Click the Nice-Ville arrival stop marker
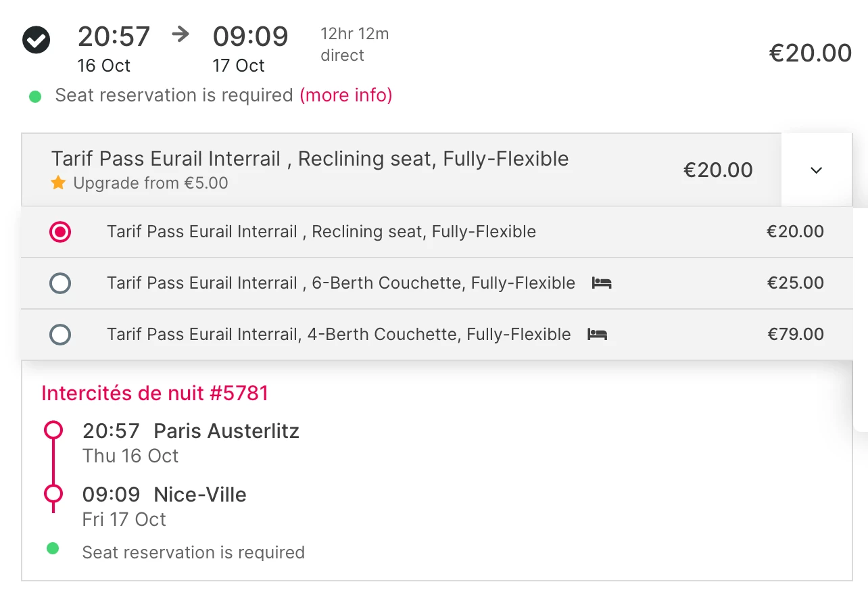This screenshot has height=603, width=868. pos(53,493)
